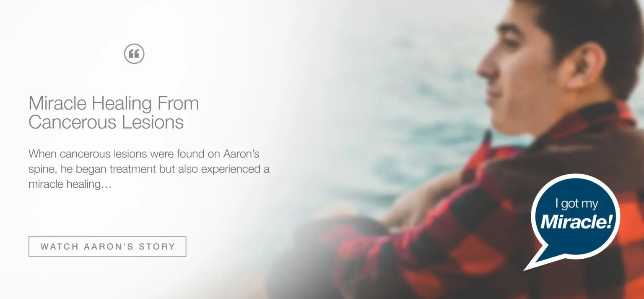Click the "Miracle Healing From" heading line
This screenshot has height=299, width=644.
114,103
